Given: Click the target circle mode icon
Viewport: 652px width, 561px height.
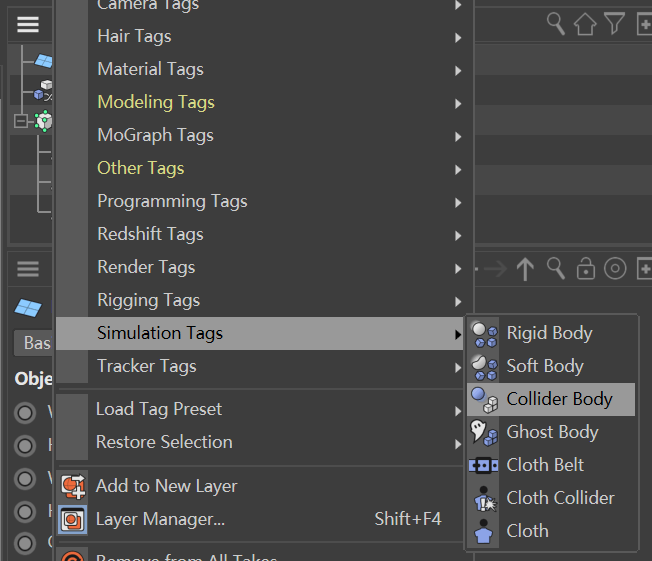Looking at the screenshot, I should [x=615, y=268].
